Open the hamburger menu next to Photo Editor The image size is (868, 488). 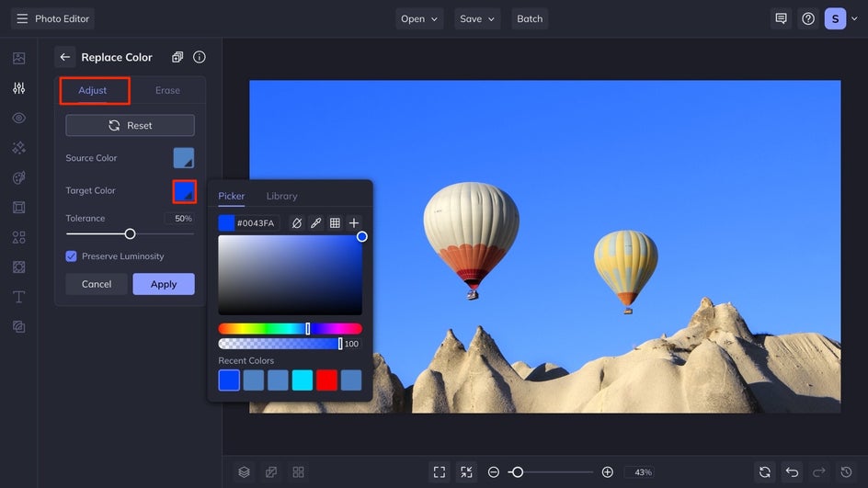(22, 18)
